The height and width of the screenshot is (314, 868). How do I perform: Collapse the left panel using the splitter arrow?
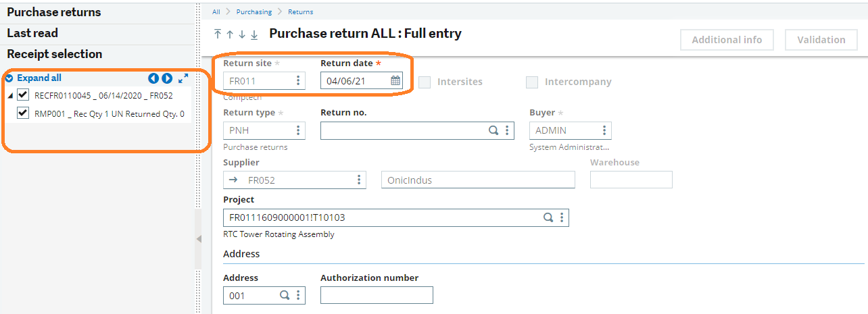tap(199, 238)
